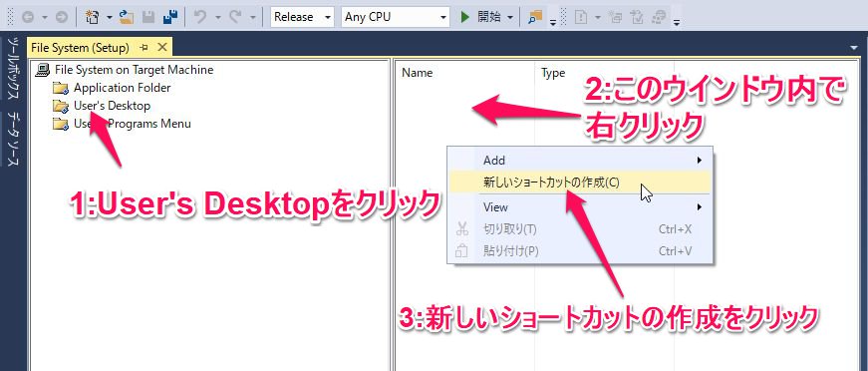Select 切り取り(T) in the context menu
The height and width of the screenshot is (371, 868).
580,229
